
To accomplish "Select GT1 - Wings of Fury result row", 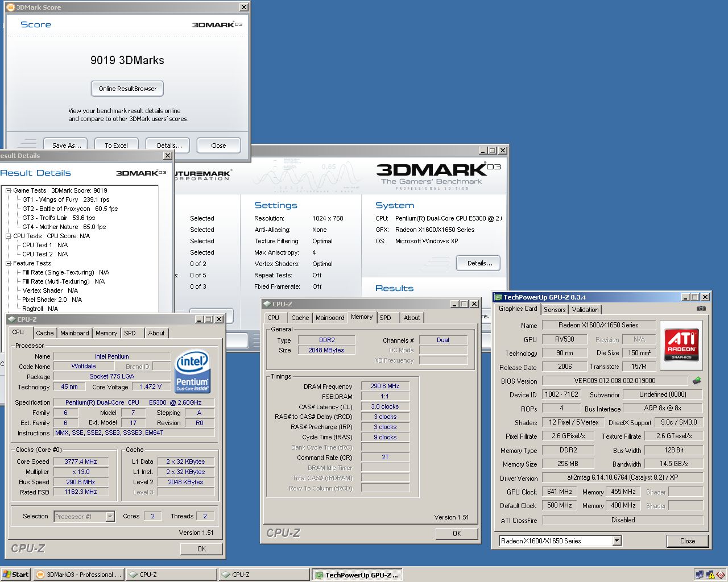I will [65, 199].
